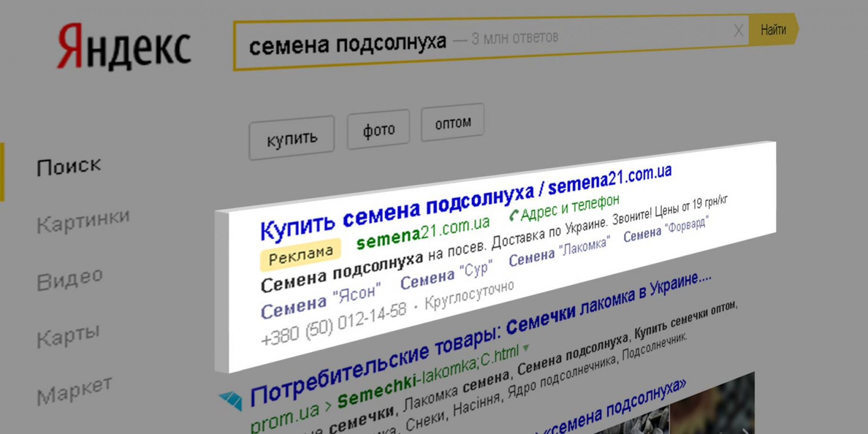Open the sunflower seeds image thumbnail

click(x=712, y=403)
